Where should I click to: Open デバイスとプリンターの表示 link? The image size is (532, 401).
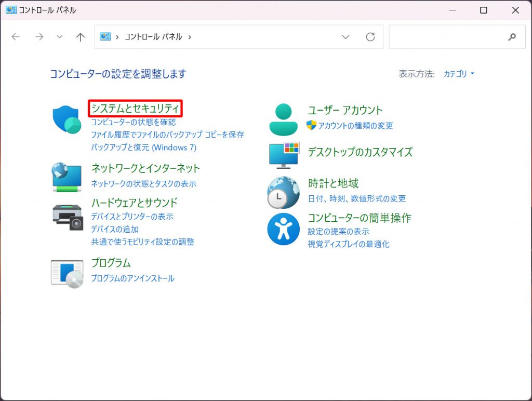click(x=132, y=217)
